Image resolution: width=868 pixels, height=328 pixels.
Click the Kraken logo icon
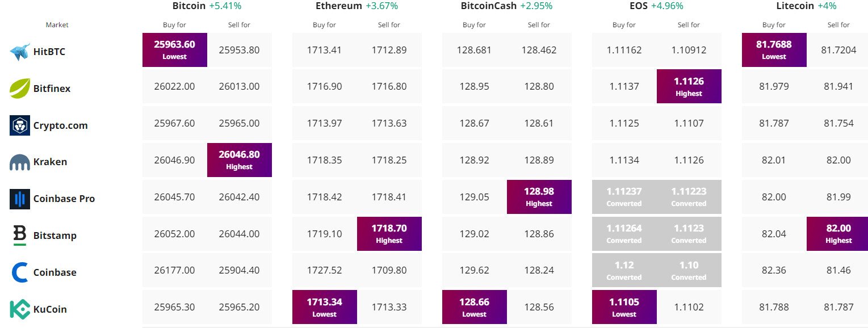pos(20,162)
